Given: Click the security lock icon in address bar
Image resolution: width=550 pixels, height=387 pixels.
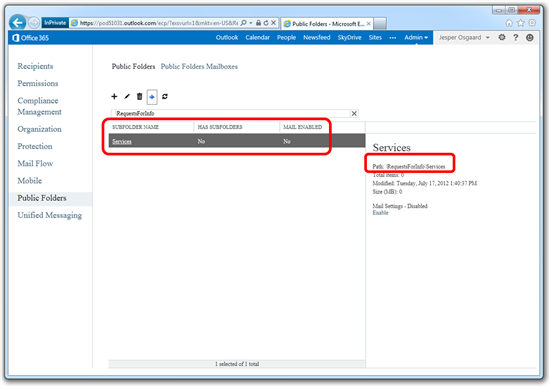Looking at the screenshot, I should coord(259,23).
